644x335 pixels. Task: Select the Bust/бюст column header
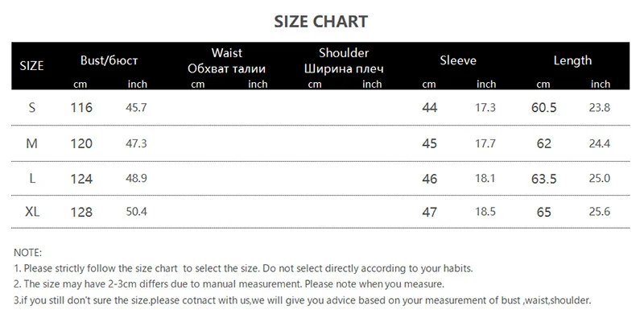pos(109,60)
